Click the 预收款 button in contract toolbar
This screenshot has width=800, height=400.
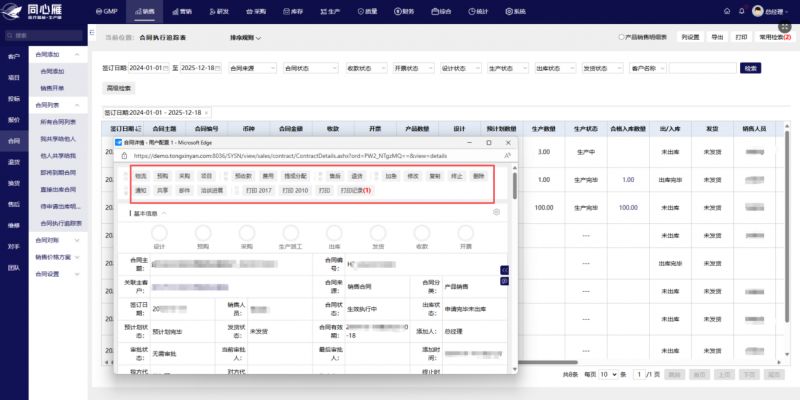click(x=243, y=175)
